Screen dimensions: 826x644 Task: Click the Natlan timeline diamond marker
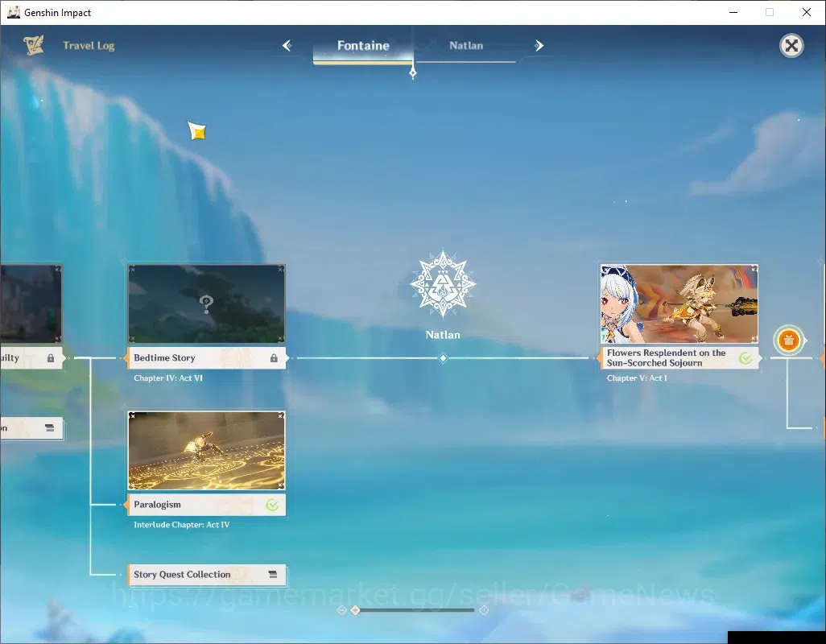coord(443,358)
